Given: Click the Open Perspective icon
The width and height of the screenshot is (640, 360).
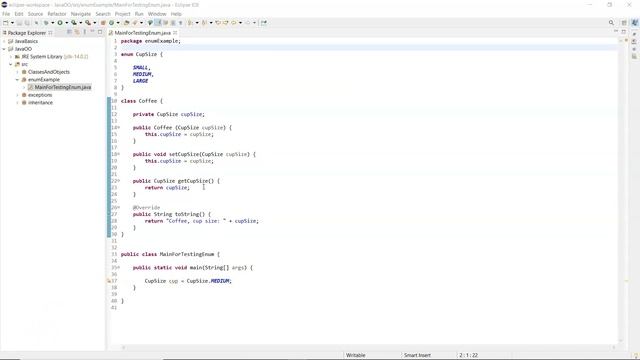Looking at the screenshot, I should (624, 23).
